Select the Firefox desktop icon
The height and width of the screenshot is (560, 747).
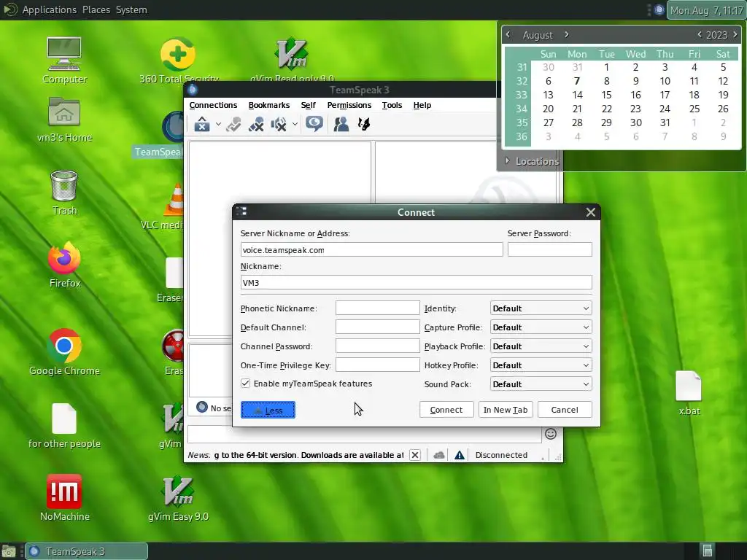64,265
